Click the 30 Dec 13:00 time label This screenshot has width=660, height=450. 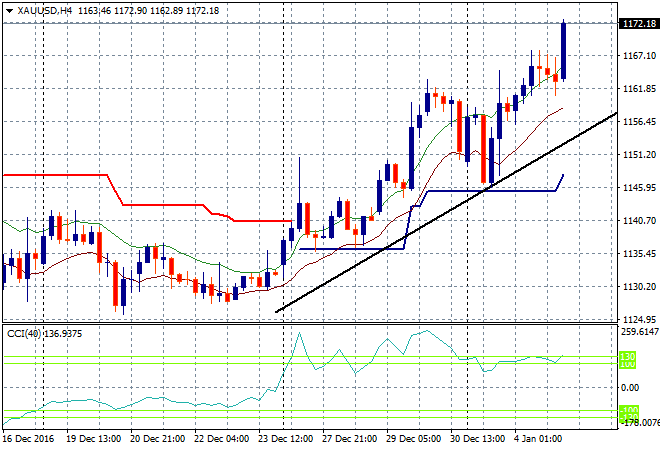pos(477,439)
